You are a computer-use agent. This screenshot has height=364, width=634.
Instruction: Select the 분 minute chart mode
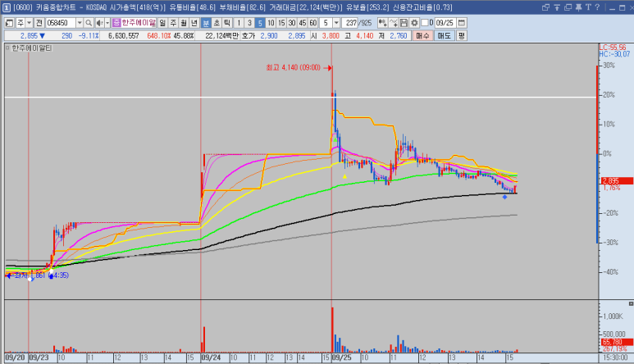(206, 23)
